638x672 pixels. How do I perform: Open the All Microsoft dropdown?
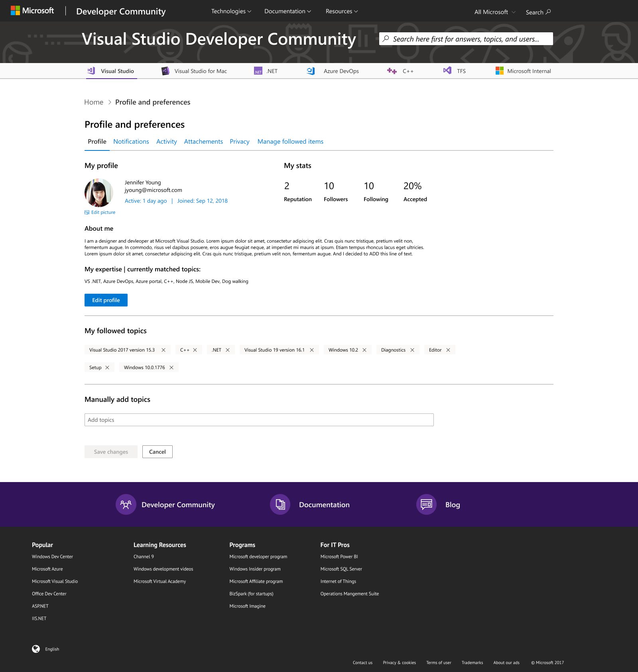click(495, 12)
